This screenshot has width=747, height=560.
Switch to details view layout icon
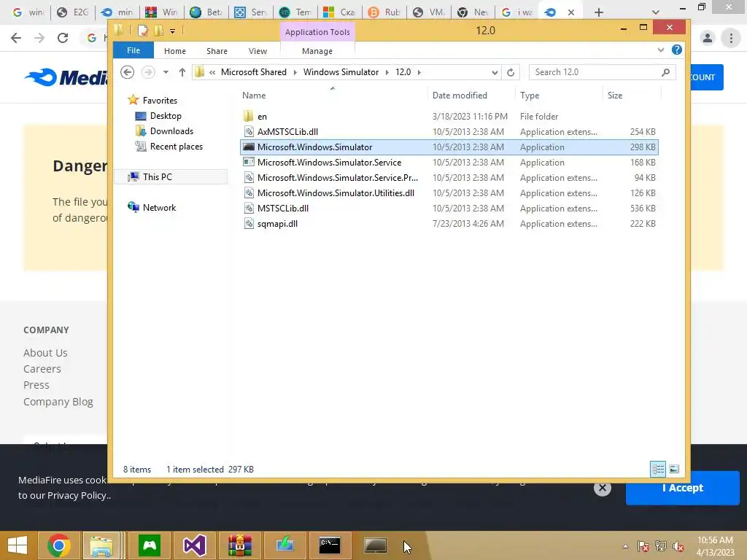659,469
